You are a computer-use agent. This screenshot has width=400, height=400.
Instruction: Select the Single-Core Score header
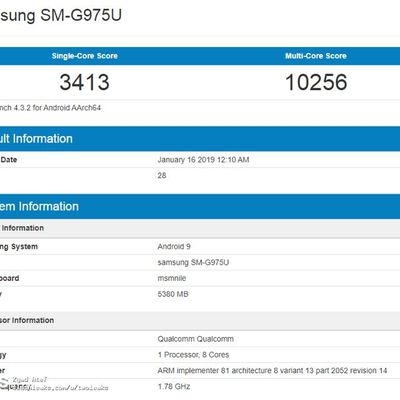pyautogui.click(x=85, y=56)
